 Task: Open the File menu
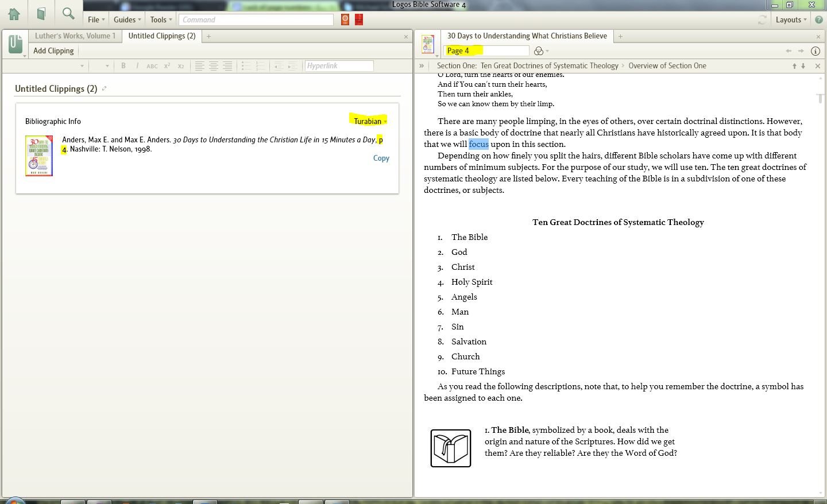[96, 20]
